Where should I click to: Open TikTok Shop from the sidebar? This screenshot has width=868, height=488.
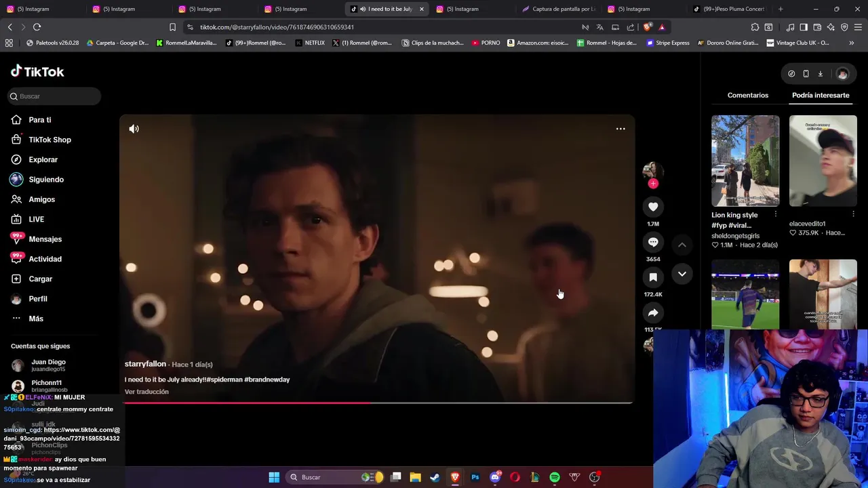[50, 140]
